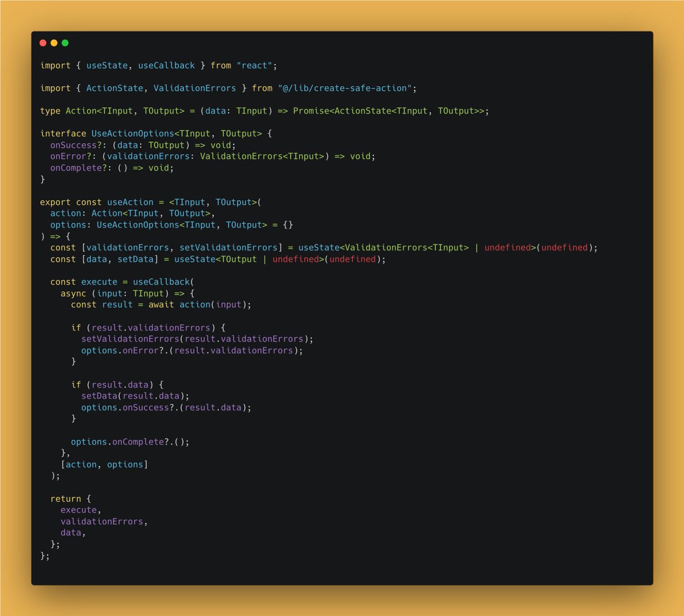The width and height of the screenshot is (684, 616).
Task: Click the "if (result.data) {" line
Action: tap(117, 385)
